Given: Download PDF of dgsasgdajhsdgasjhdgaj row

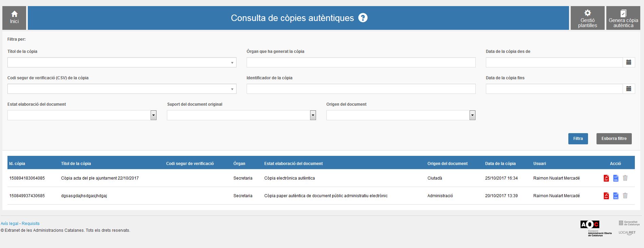Looking at the screenshot, I should (x=606, y=196).
